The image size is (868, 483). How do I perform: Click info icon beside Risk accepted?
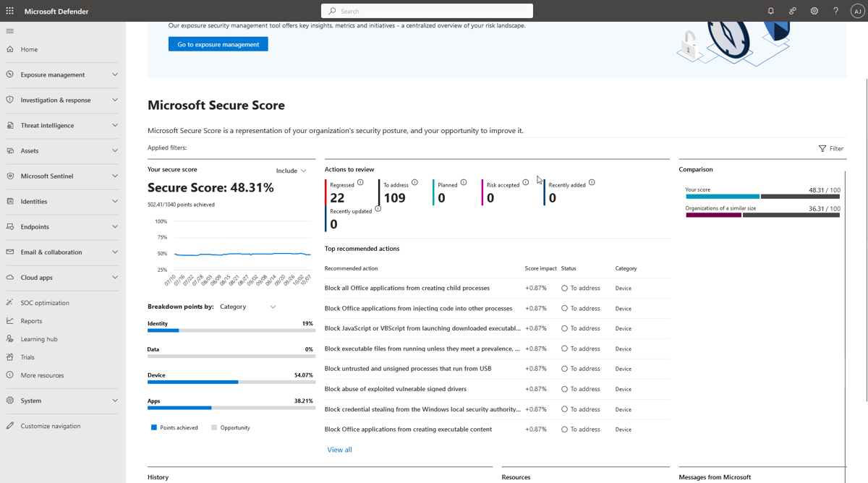[x=526, y=182]
